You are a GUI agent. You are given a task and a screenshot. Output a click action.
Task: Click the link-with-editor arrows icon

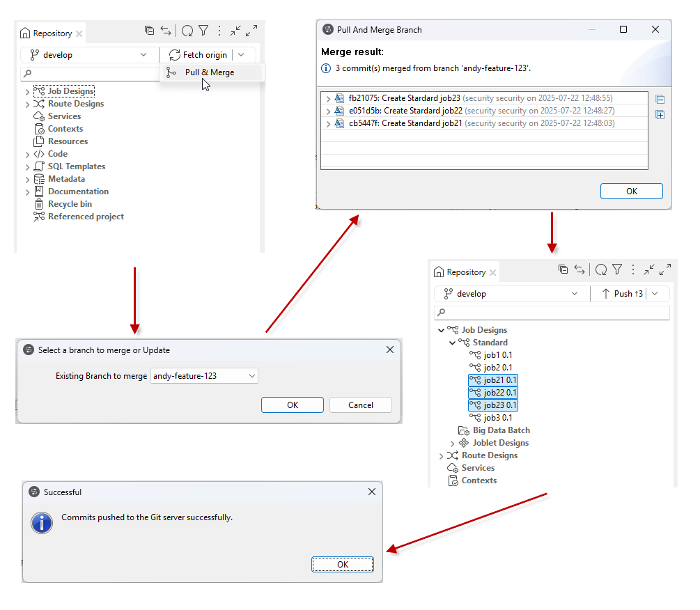[165, 31]
